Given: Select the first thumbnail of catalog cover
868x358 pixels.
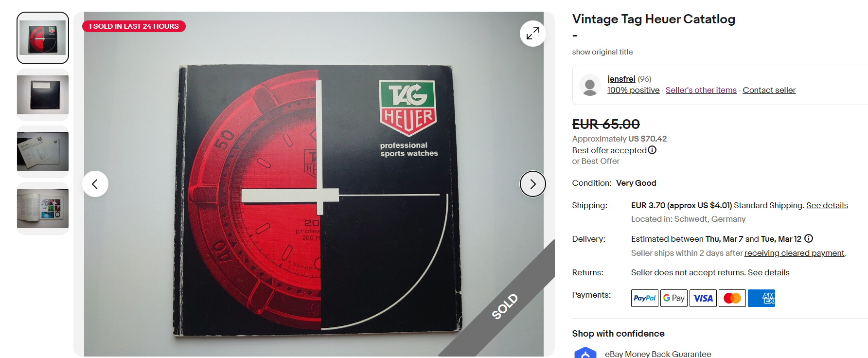Looking at the screenshot, I should tap(43, 38).
